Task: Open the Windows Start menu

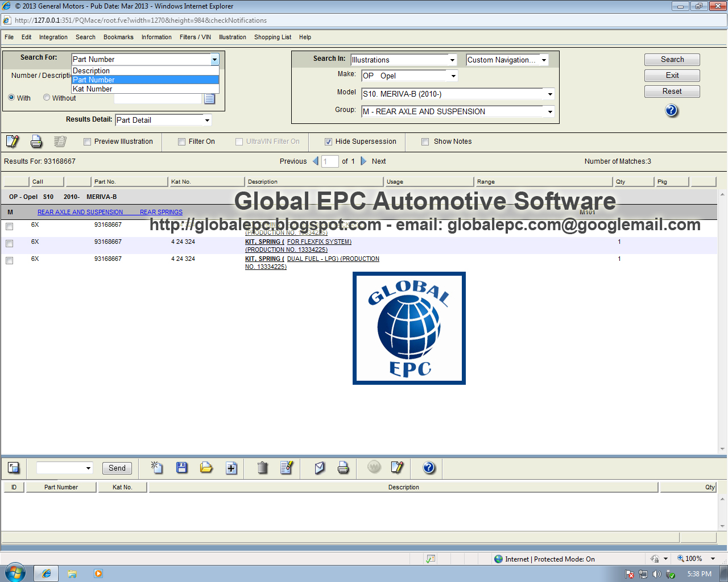Action: [15, 573]
